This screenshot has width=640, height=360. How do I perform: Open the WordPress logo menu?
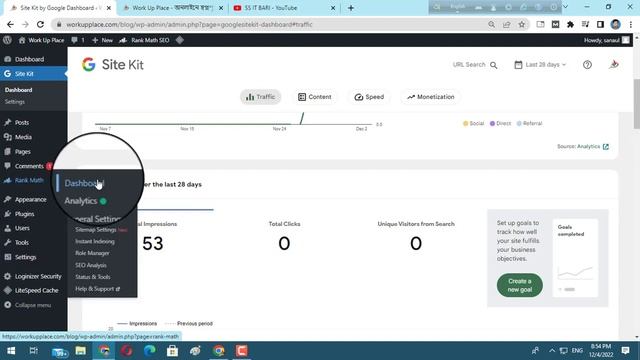(x=7, y=40)
